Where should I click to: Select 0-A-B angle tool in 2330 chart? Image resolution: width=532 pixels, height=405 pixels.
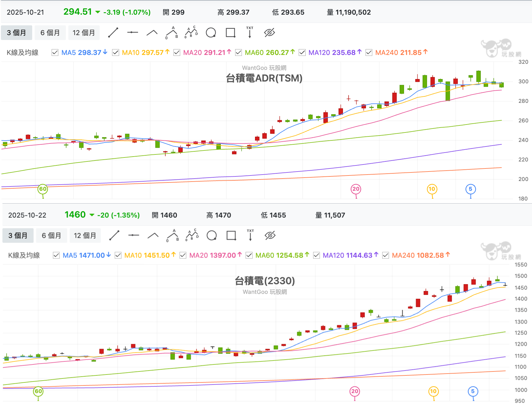point(173,235)
